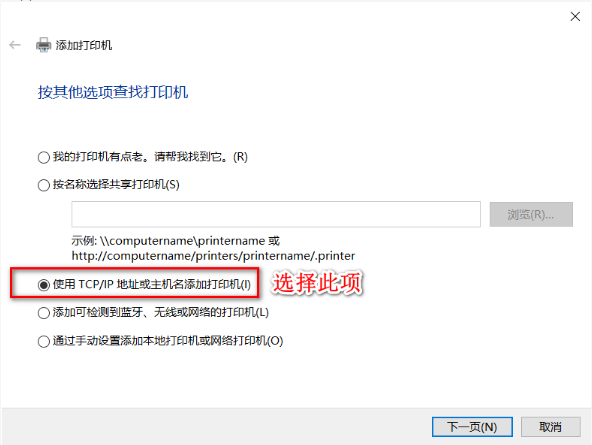The image size is (592, 445).
Task: Close the Add Printer dialog window
Action: pos(575,16)
